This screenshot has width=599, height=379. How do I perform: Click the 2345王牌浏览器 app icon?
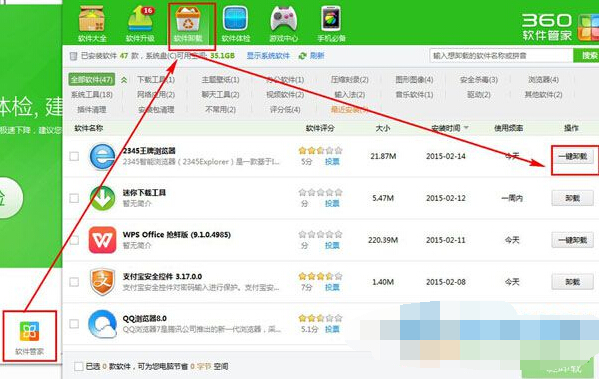click(102, 156)
